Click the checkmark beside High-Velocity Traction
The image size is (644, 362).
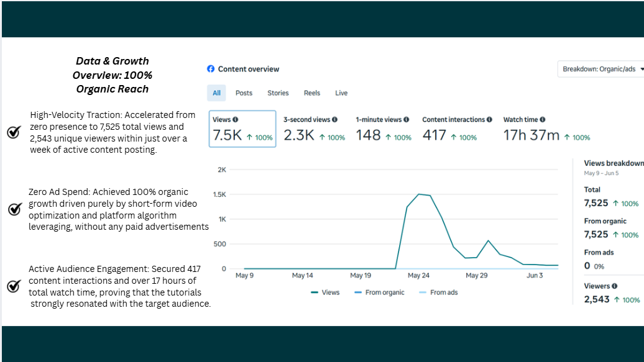[14, 132]
